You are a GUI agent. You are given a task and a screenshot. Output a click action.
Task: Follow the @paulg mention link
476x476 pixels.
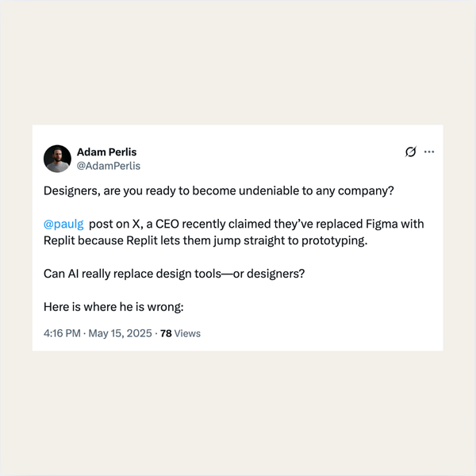coord(63,224)
